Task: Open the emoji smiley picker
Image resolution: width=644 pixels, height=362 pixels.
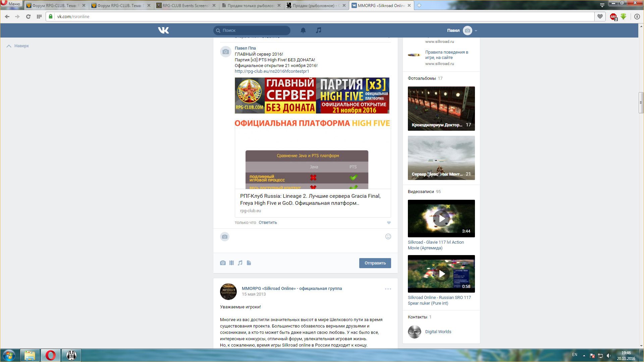Action: tap(388, 236)
